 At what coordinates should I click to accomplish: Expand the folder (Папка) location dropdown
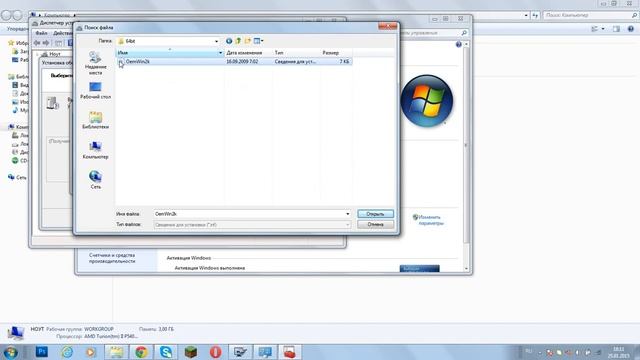[x=216, y=41]
